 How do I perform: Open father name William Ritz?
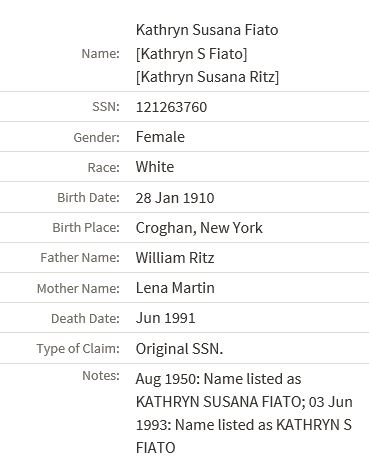(175, 258)
